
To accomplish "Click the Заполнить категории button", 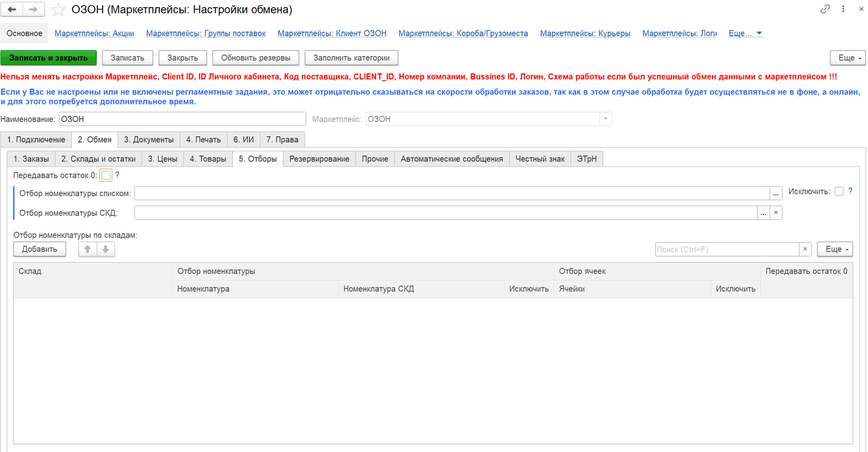I will pyautogui.click(x=352, y=58).
